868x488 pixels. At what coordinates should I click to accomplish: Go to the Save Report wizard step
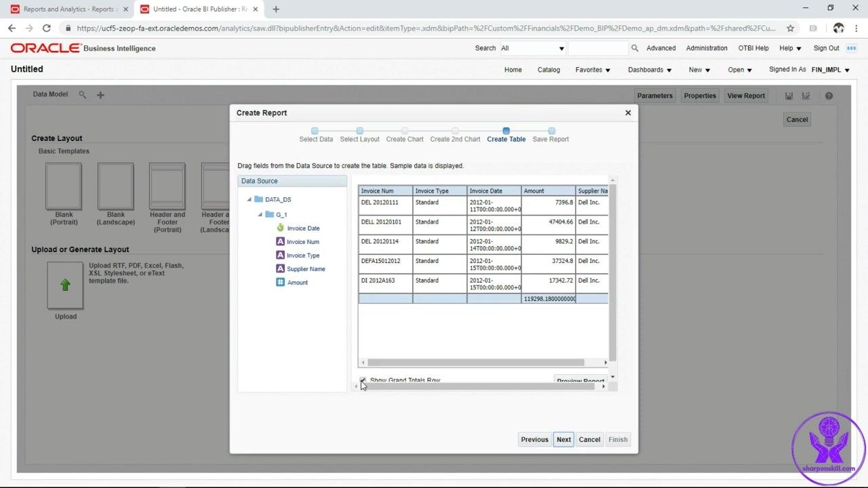(x=551, y=136)
